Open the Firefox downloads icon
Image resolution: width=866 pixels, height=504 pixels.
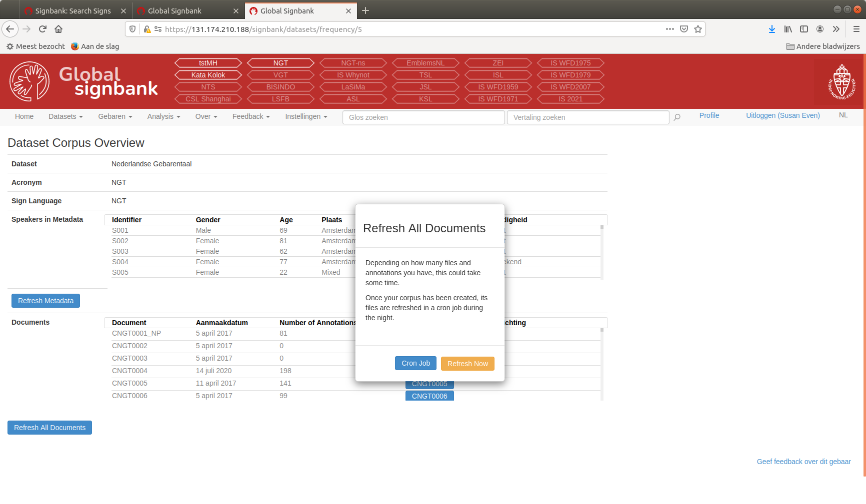[x=771, y=29]
